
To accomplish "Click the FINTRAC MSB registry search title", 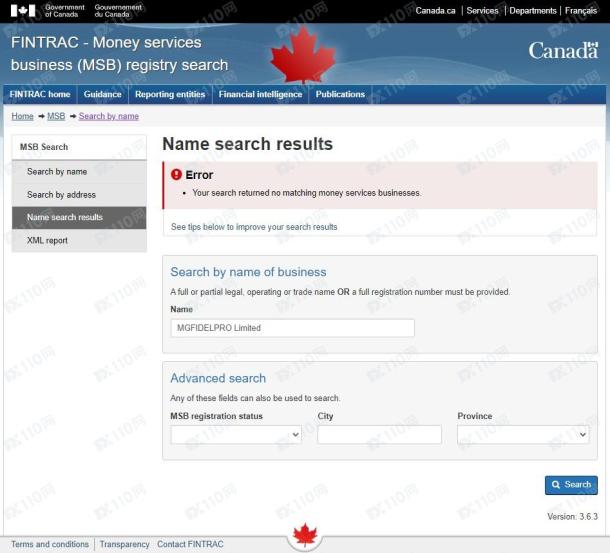I will pyautogui.click(x=119, y=54).
